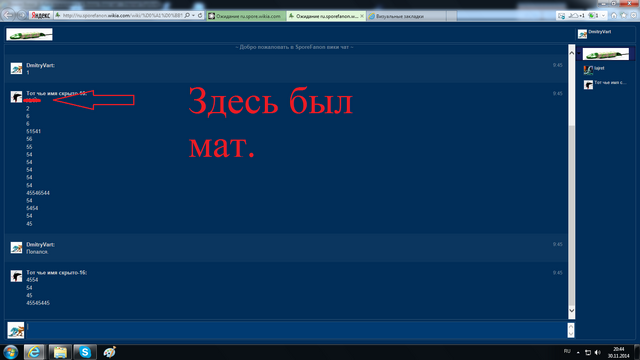Open browser settings gear icon

click(633, 15)
